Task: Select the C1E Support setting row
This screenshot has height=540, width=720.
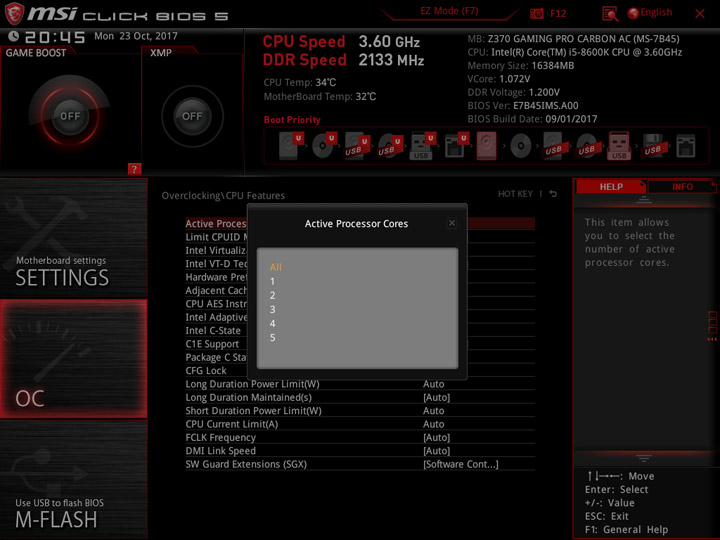Action: (360, 344)
